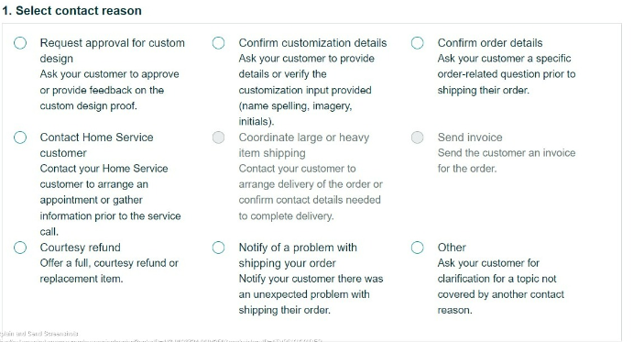Pick the Contact Home Service customer radio button
Viewport: 644px width, 342px height.
(x=20, y=138)
